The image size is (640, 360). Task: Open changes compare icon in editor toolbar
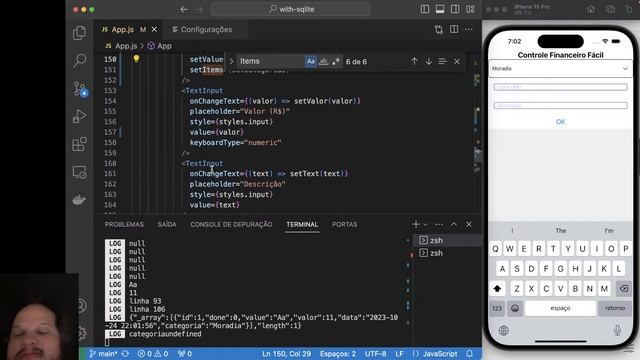(x=439, y=29)
